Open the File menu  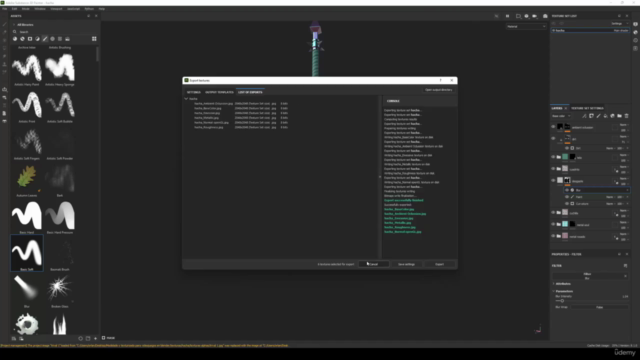(4, 9)
